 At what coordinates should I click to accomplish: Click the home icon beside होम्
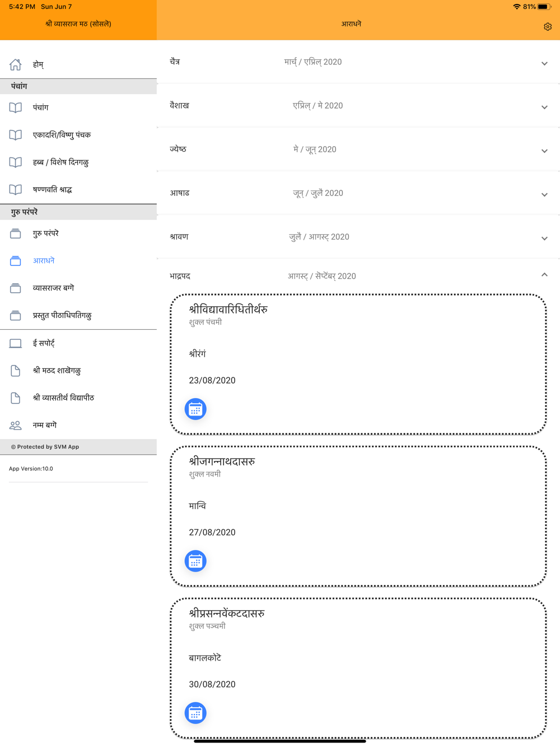coord(16,64)
